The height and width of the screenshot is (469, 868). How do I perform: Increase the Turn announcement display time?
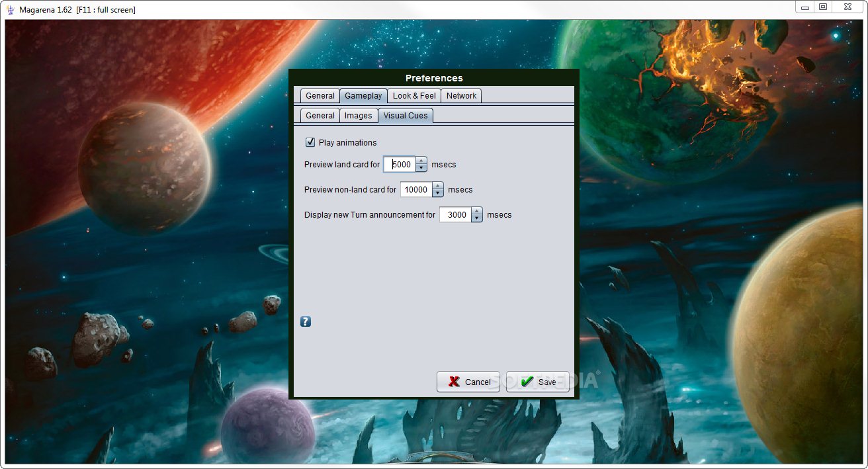point(477,210)
